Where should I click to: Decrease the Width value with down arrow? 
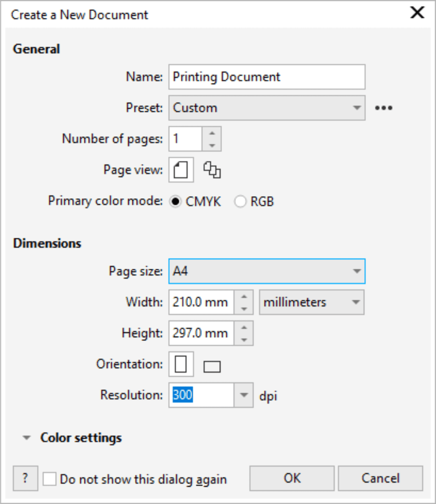[244, 309]
